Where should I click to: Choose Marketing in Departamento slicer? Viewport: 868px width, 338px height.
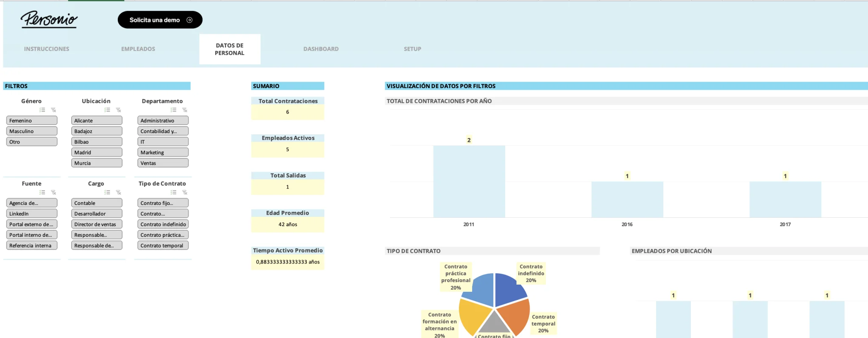(163, 152)
